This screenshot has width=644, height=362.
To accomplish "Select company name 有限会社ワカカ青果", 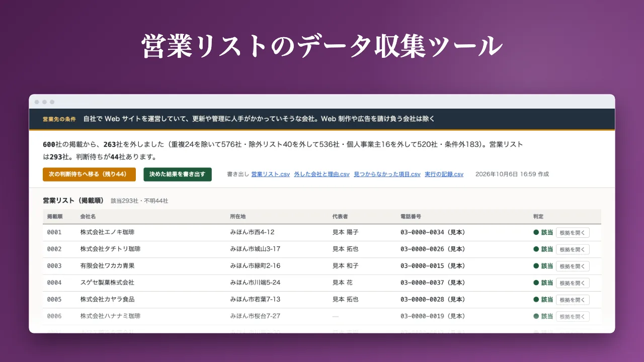I will (x=107, y=266).
